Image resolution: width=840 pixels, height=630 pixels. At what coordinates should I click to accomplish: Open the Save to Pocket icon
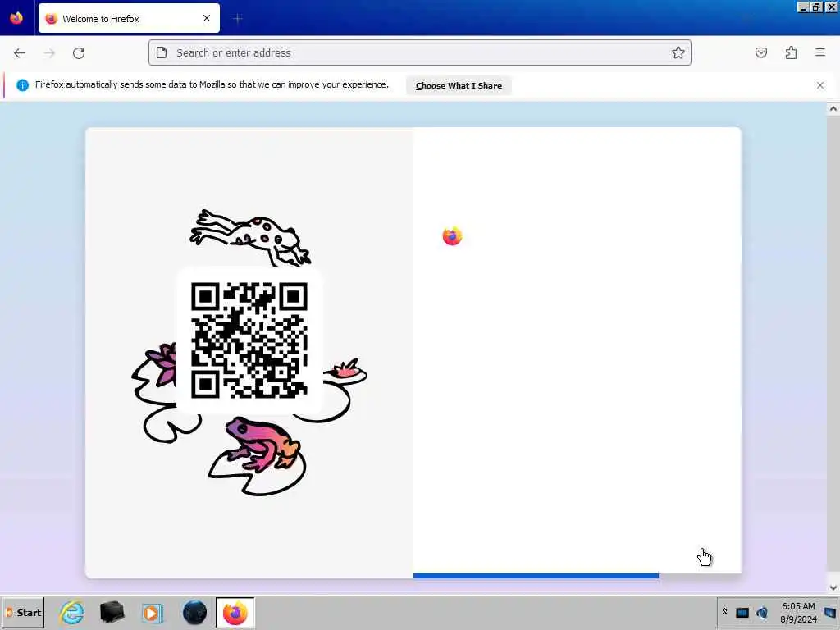pos(760,52)
